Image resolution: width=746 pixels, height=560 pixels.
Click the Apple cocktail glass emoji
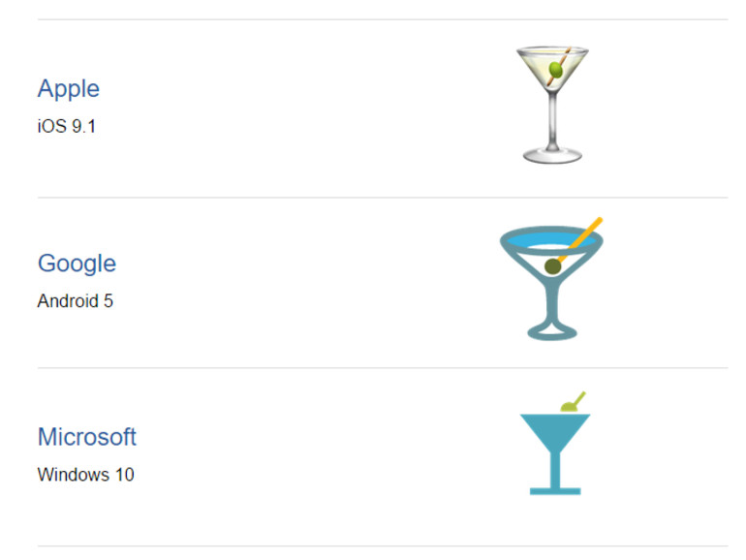point(552,106)
